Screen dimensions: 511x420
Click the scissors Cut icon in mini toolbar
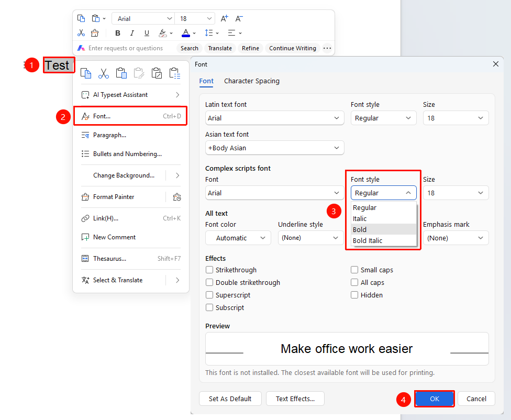click(x=81, y=33)
